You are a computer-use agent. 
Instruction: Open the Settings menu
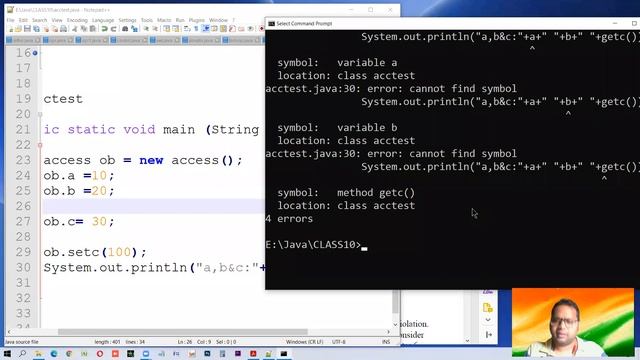click(127, 20)
